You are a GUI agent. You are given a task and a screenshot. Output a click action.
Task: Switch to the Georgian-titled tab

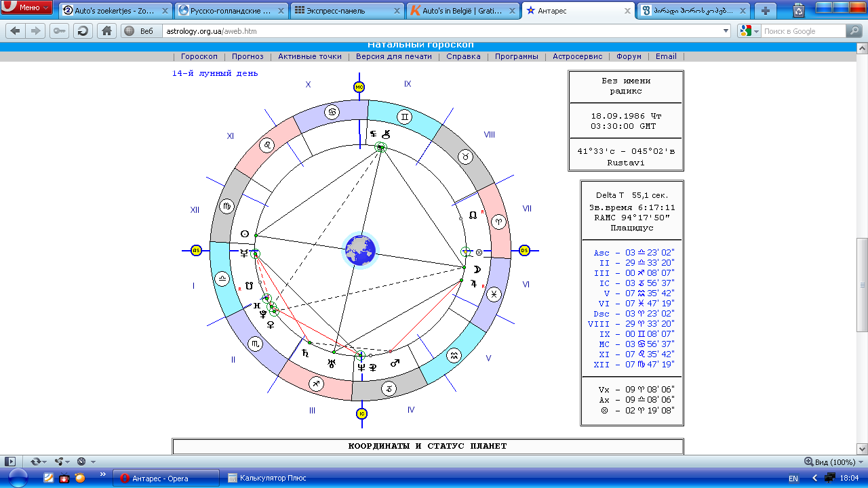pos(695,11)
